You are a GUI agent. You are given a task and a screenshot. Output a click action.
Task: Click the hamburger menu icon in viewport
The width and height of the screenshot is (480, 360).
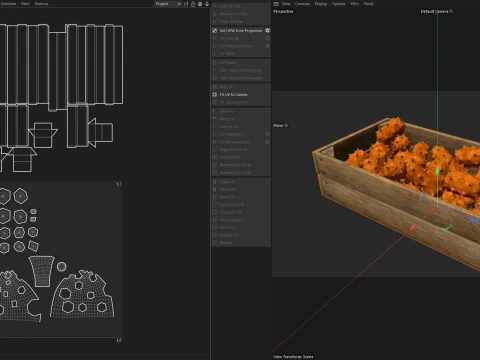276,4
